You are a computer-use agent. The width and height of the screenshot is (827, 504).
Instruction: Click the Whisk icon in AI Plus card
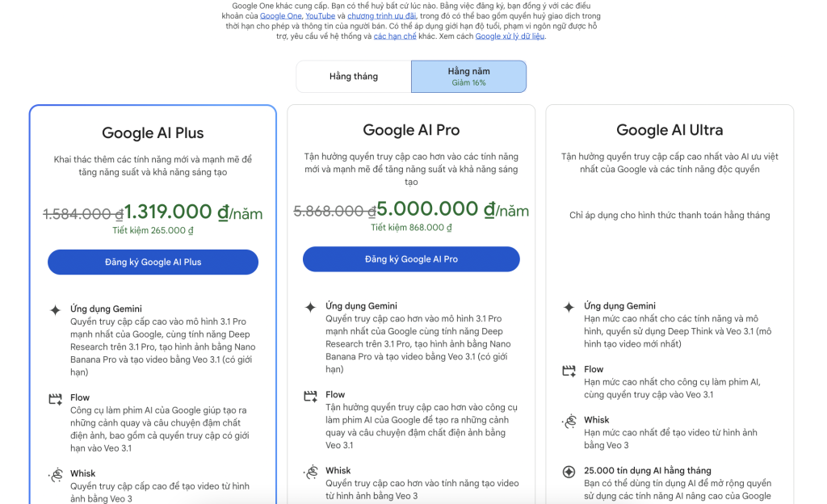(55, 475)
